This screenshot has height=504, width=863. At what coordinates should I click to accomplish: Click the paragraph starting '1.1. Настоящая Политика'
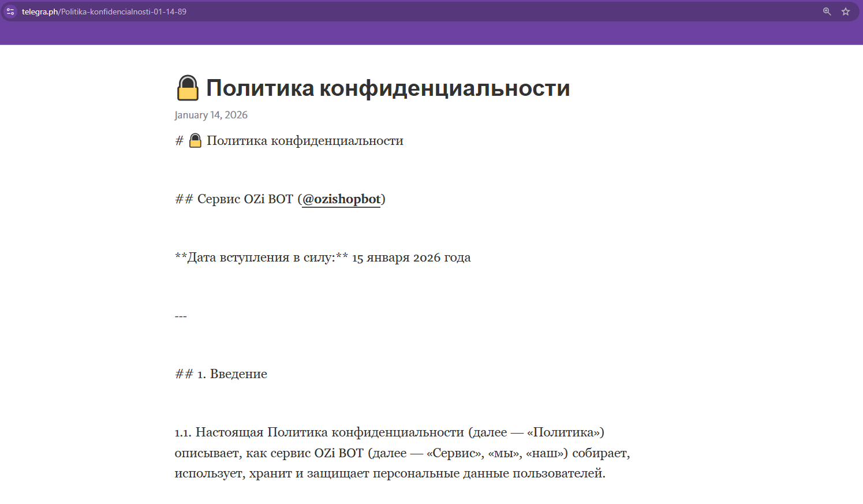402,453
